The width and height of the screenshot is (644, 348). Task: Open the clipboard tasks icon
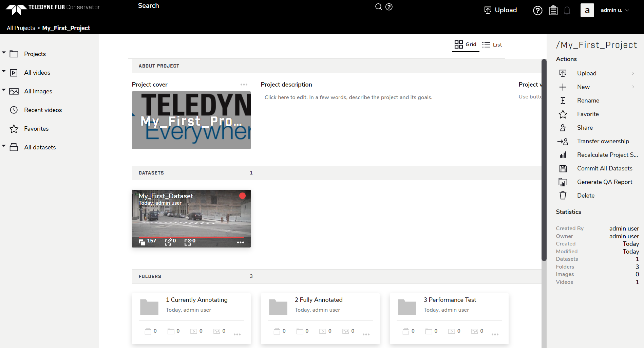tap(553, 11)
